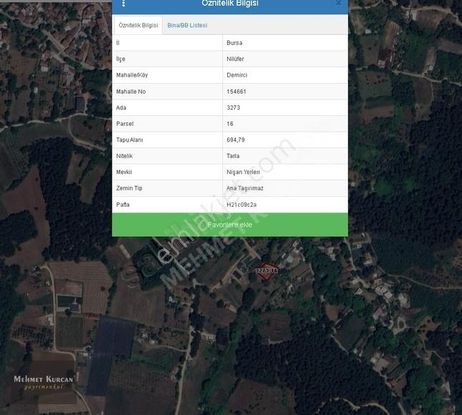Close the Öznitelik Bilgisi panel
Viewport: 462px width, 415px height.
[x=339, y=3]
